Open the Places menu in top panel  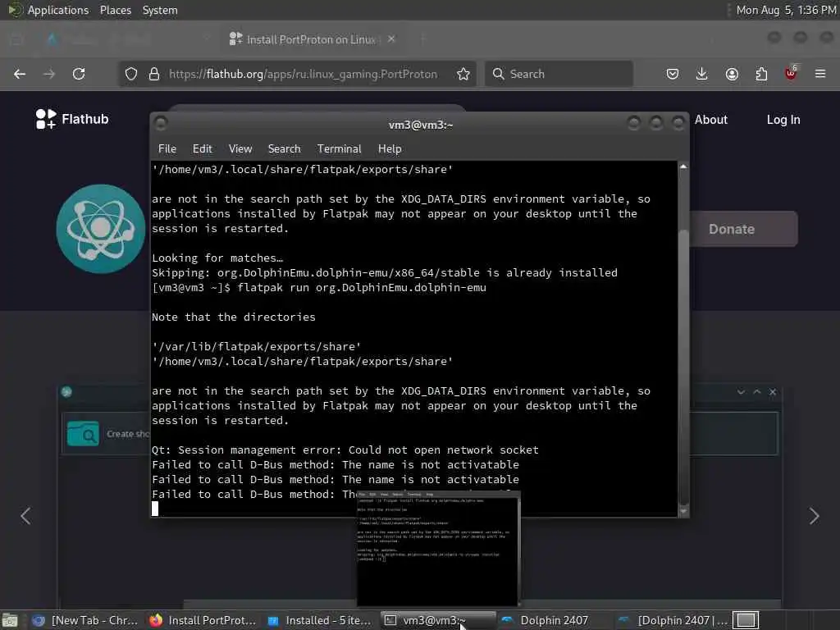click(115, 10)
